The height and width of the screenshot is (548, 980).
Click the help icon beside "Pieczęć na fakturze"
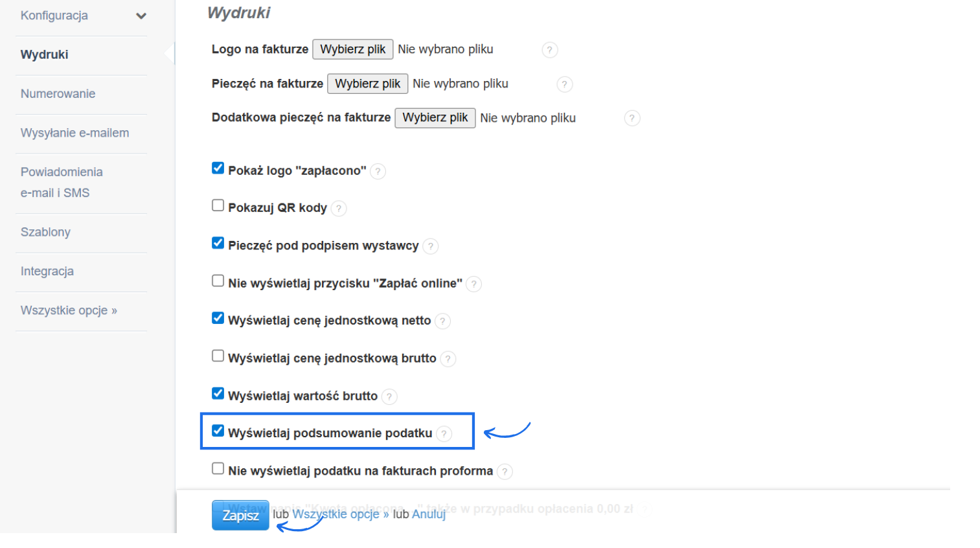pyautogui.click(x=564, y=84)
